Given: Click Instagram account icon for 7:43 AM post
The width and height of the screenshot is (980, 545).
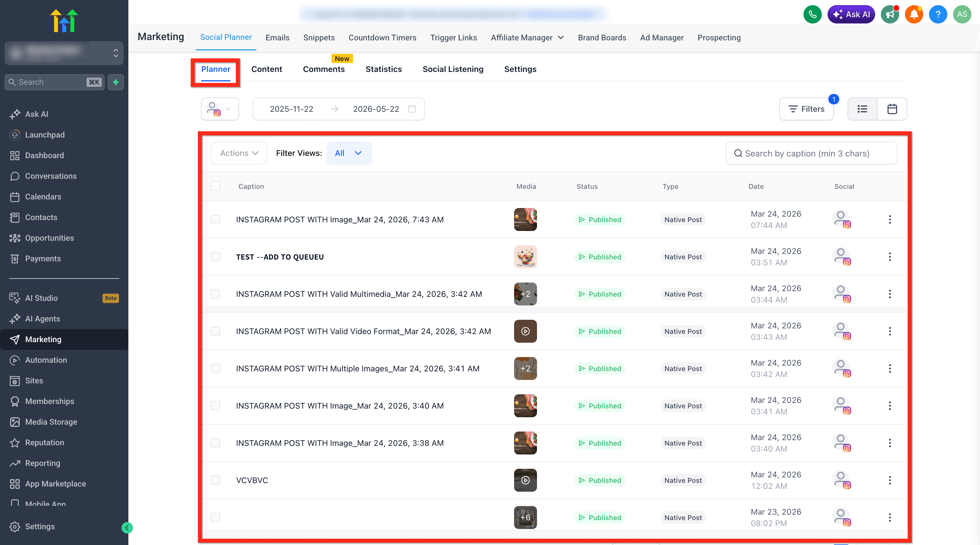Looking at the screenshot, I should click(x=842, y=219).
